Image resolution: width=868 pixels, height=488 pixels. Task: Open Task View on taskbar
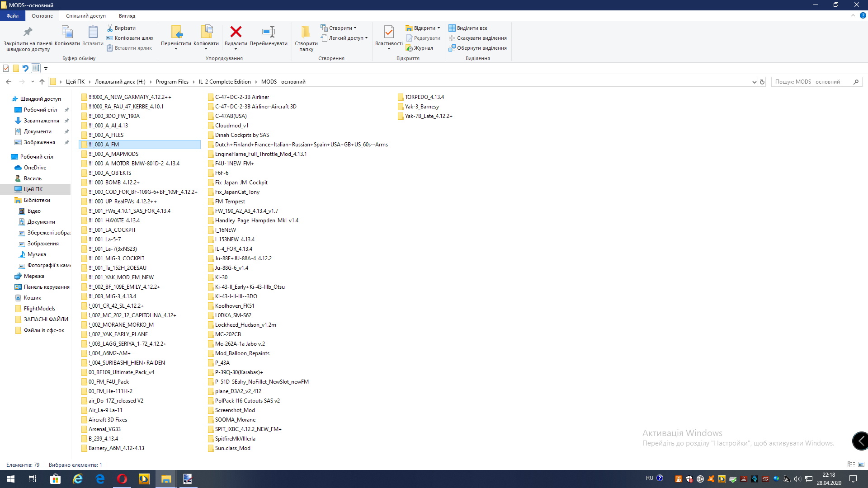(33, 479)
